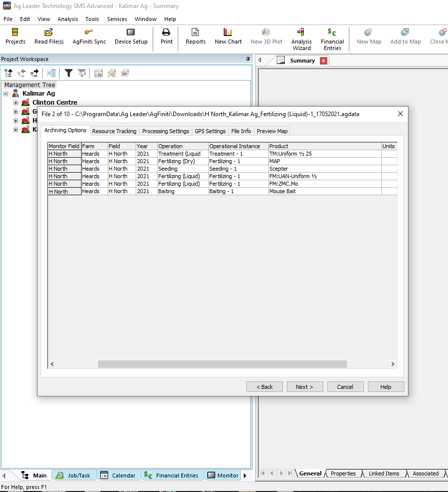
Task: Select Clinton Centre in the Management Tree
Action: point(55,103)
